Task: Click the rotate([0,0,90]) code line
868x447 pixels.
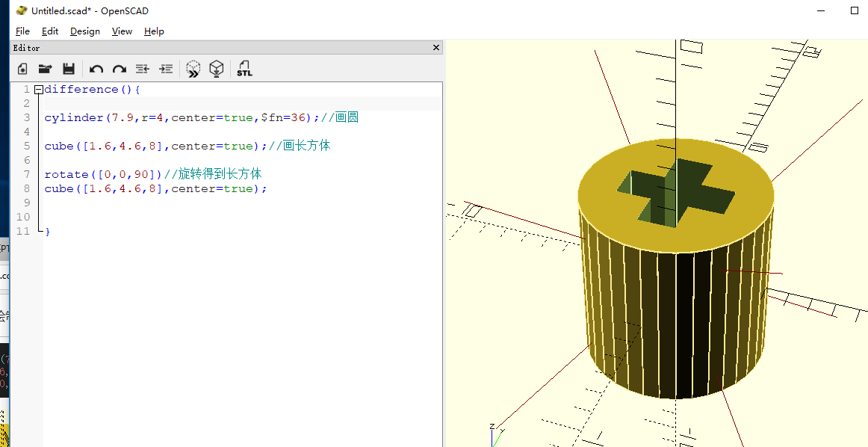Action: (103, 174)
